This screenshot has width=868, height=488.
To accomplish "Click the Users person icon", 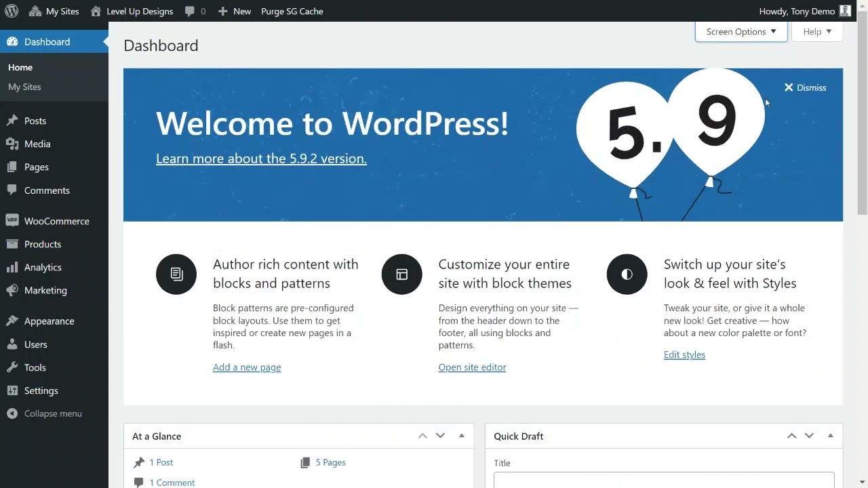I will [x=12, y=344].
